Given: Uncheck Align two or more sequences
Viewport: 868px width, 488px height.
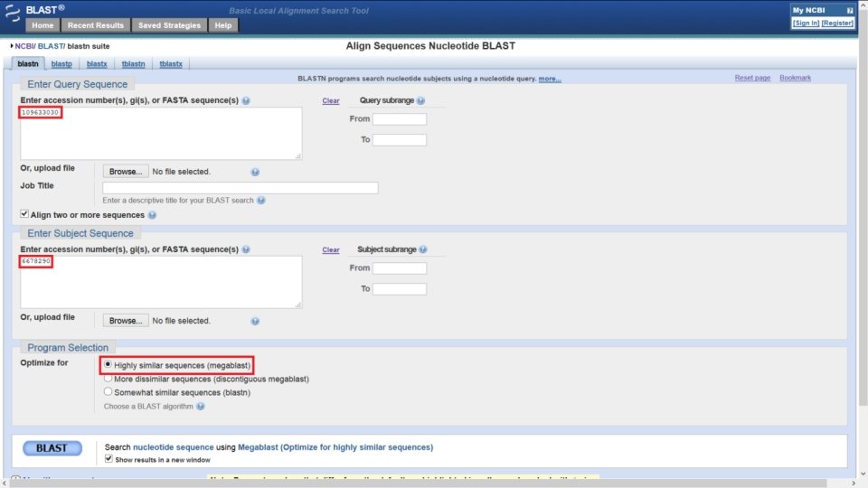Looking at the screenshot, I should 24,213.
